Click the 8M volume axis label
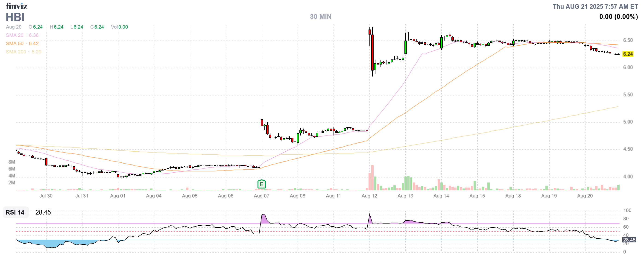The width and height of the screenshot is (644, 259). pyautogui.click(x=12, y=162)
